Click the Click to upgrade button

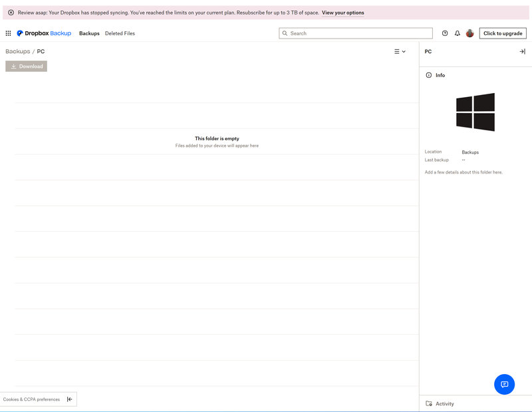click(x=503, y=33)
